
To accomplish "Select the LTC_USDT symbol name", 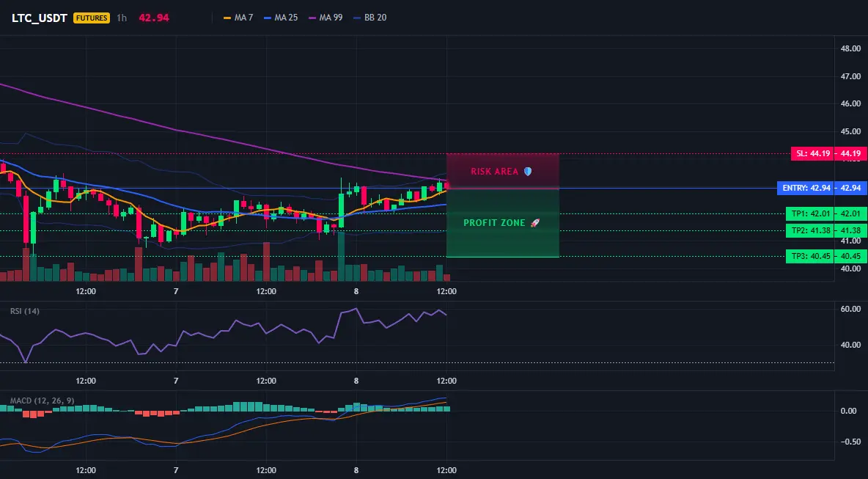I will [40, 18].
